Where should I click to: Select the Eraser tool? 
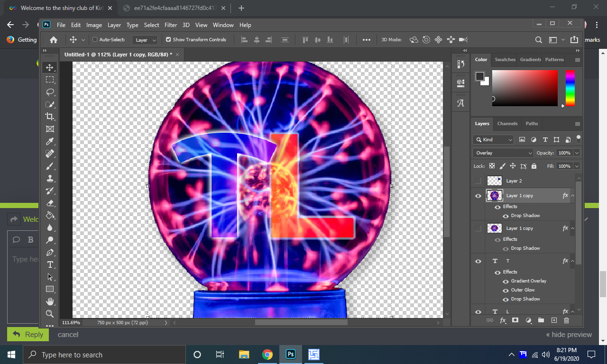click(50, 203)
